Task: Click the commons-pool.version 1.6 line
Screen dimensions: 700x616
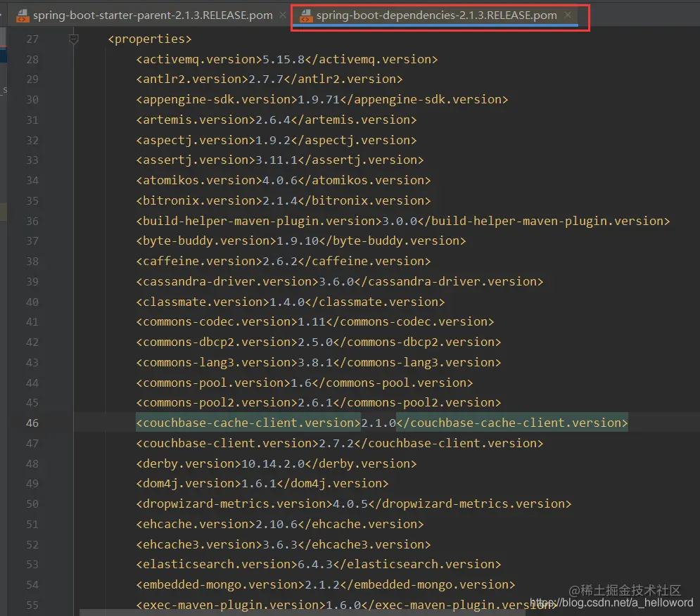Action: [305, 383]
